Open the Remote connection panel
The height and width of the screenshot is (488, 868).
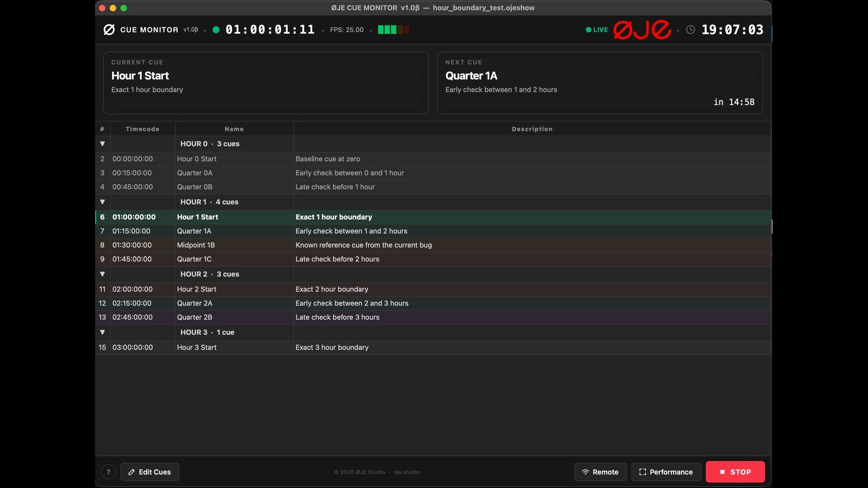point(600,472)
